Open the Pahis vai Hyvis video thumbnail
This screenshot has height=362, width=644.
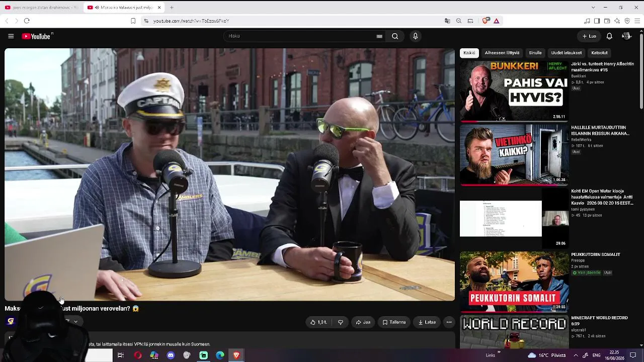514,92
